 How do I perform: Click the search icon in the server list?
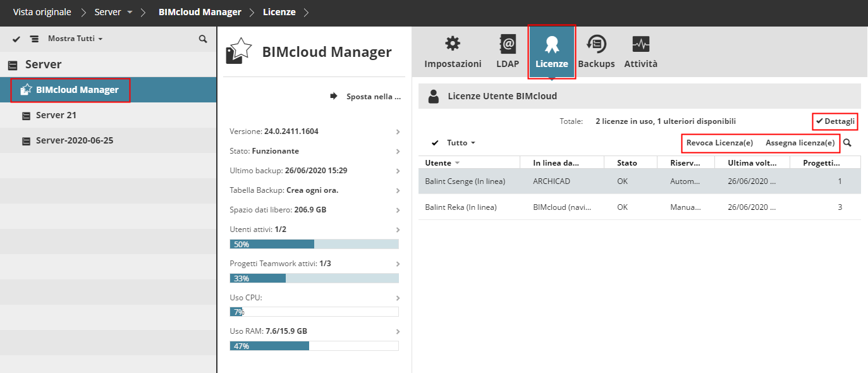[x=203, y=39]
